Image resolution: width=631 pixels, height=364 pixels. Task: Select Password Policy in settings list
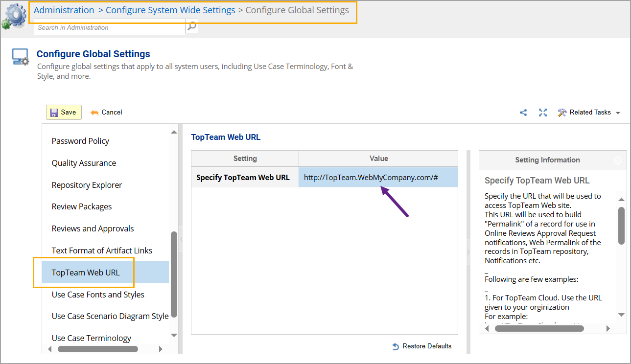pyautogui.click(x=80, y=141)
